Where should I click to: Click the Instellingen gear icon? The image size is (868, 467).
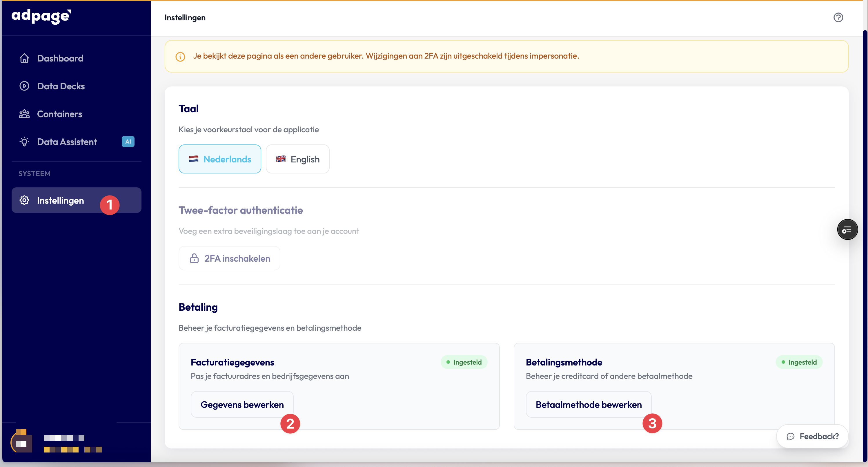click(x=24, y=200)
